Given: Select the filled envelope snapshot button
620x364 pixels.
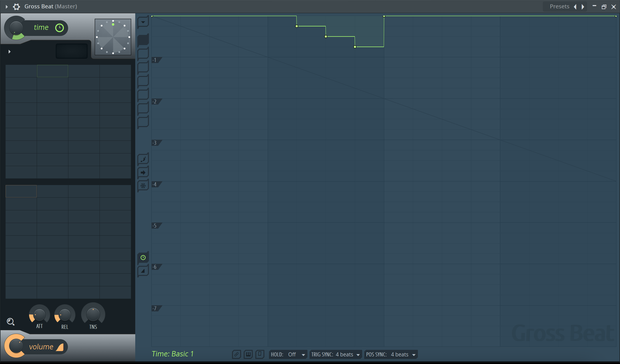Looking at the screenshot, I should (143, 40).
